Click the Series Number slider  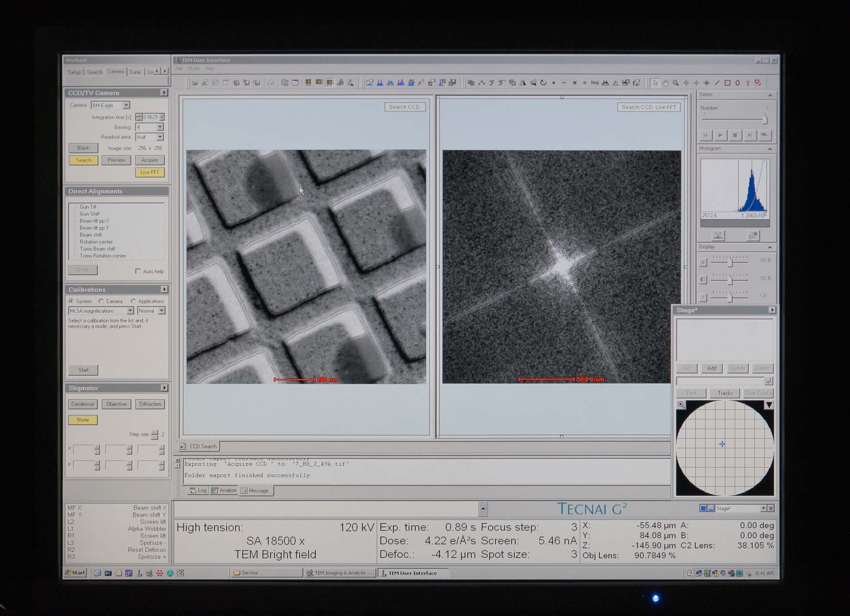tap(735, 119)
